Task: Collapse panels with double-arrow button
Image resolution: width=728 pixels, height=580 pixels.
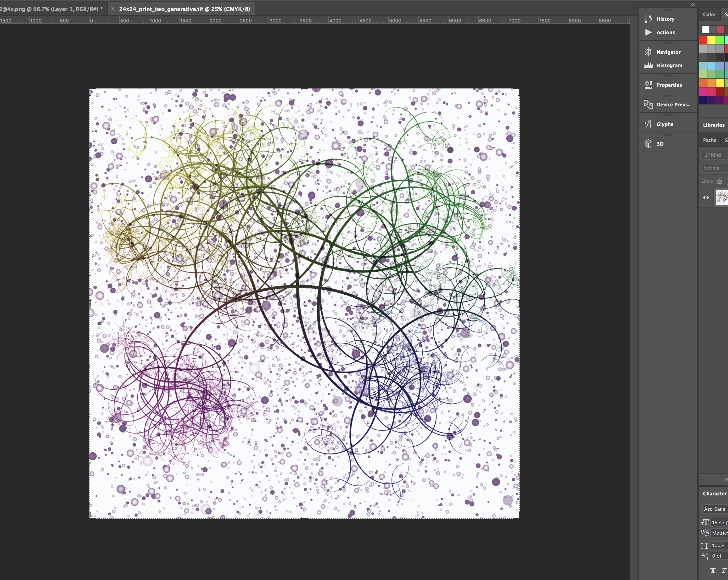Action: pyautogui.click(x=693, y=4)
